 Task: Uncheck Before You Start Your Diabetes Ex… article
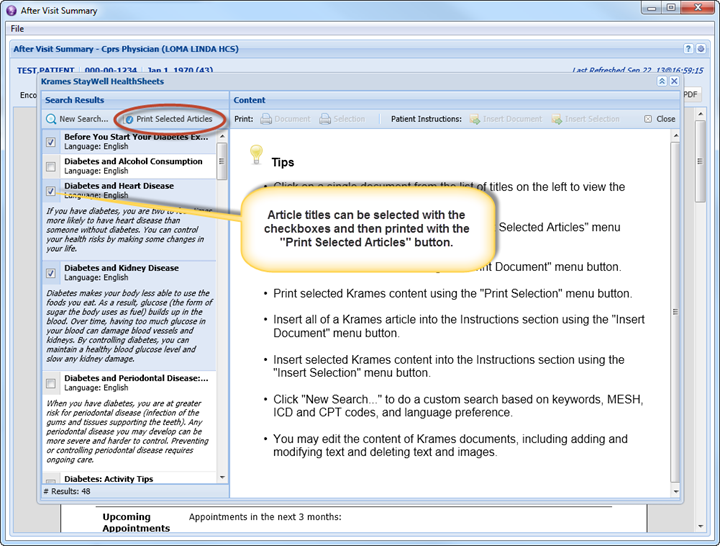pos(51,142)
